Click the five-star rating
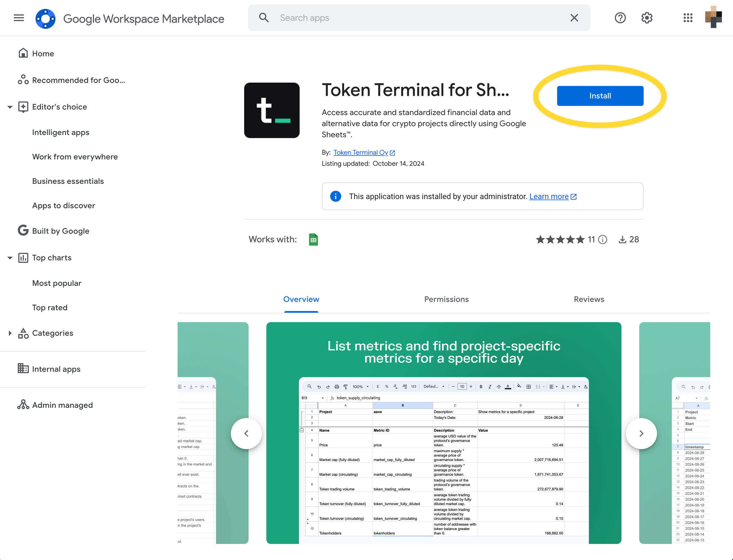This screenshot has width=733, height=560. coord(560,239)
